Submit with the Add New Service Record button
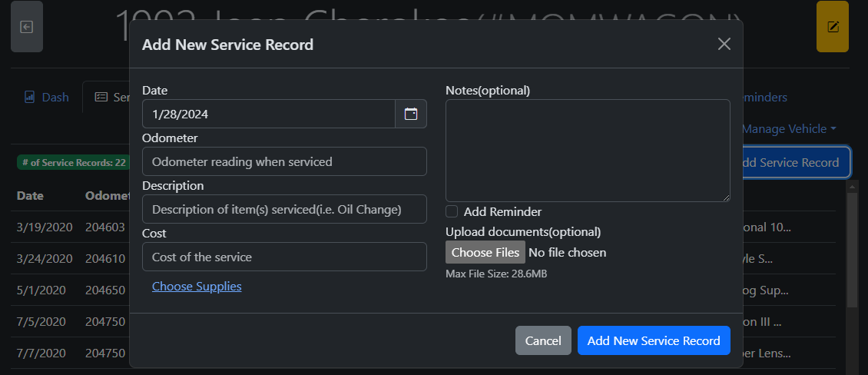The image size is (868, 375). pyautogui.click(x=654, y=340)
